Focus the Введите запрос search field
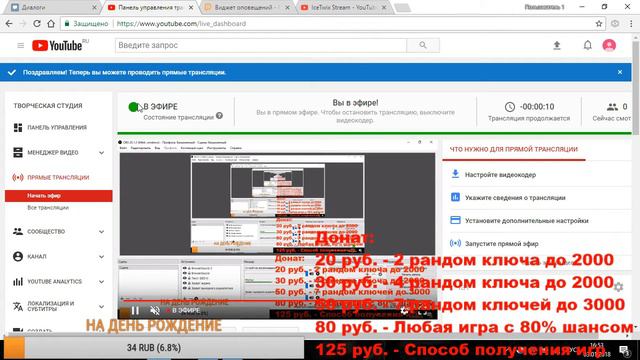640x360 pixels. click(x=261, y=45)
